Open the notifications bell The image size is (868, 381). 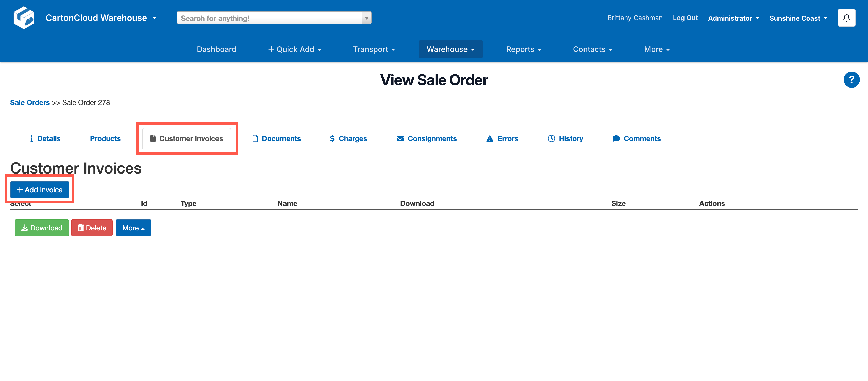[x=846, y=18]
